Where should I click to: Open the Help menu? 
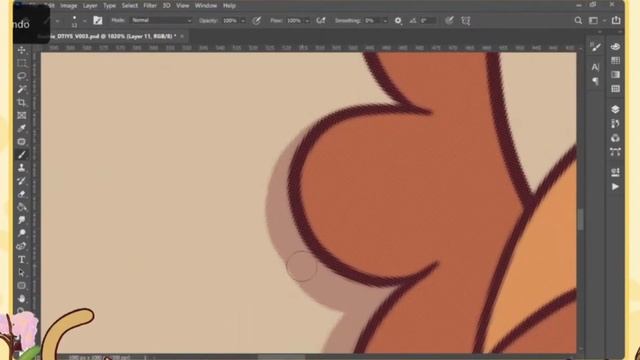tap(229, 6)
